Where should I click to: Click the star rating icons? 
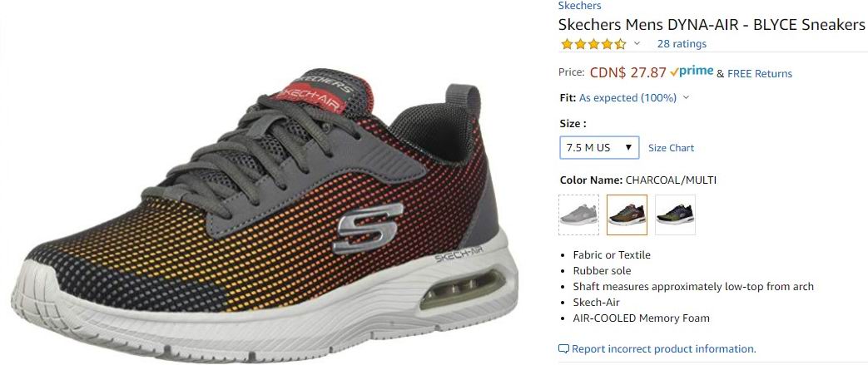tap(593, 44)
